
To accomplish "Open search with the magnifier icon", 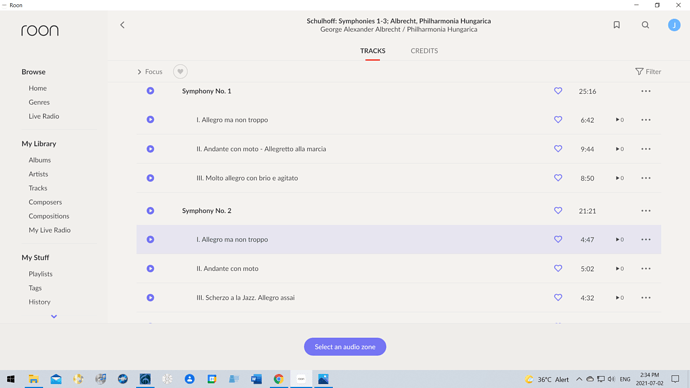I will pos(645,25).
